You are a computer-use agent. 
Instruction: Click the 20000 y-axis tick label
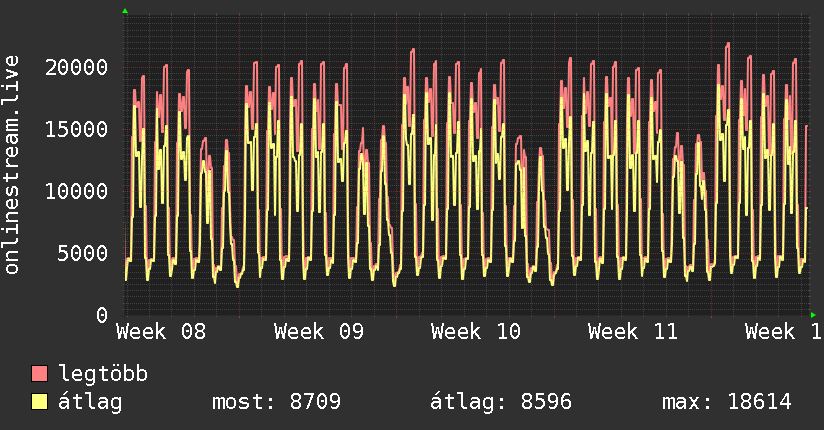pos(76,67)
